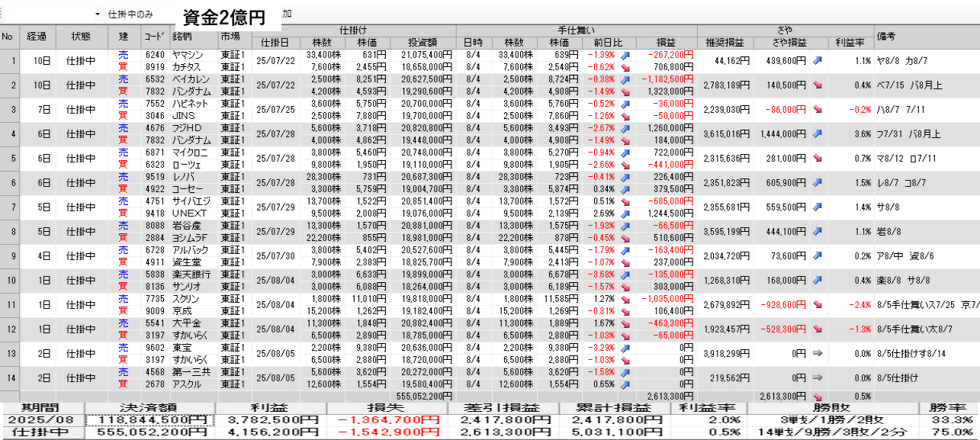Click the 2025/08 period cell in summary
The image size is (980, 440).
pos(42,420)
